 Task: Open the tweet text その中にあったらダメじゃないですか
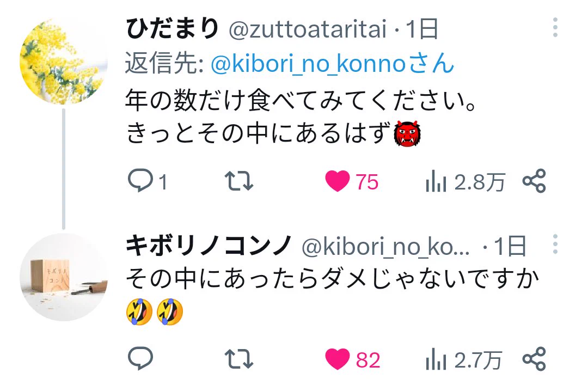[333, 278]
